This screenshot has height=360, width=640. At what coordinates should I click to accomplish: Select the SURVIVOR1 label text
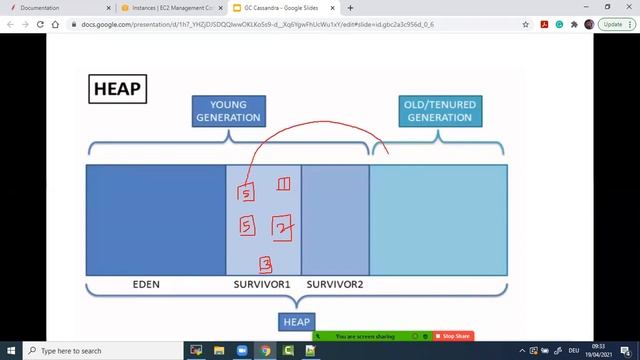coord(262,284)
